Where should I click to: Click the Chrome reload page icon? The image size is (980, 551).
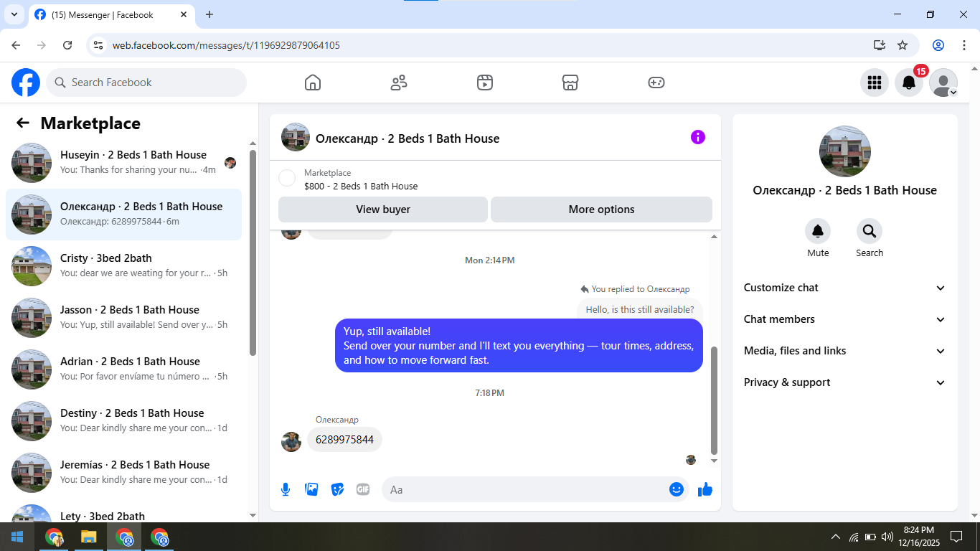(67, 45)
